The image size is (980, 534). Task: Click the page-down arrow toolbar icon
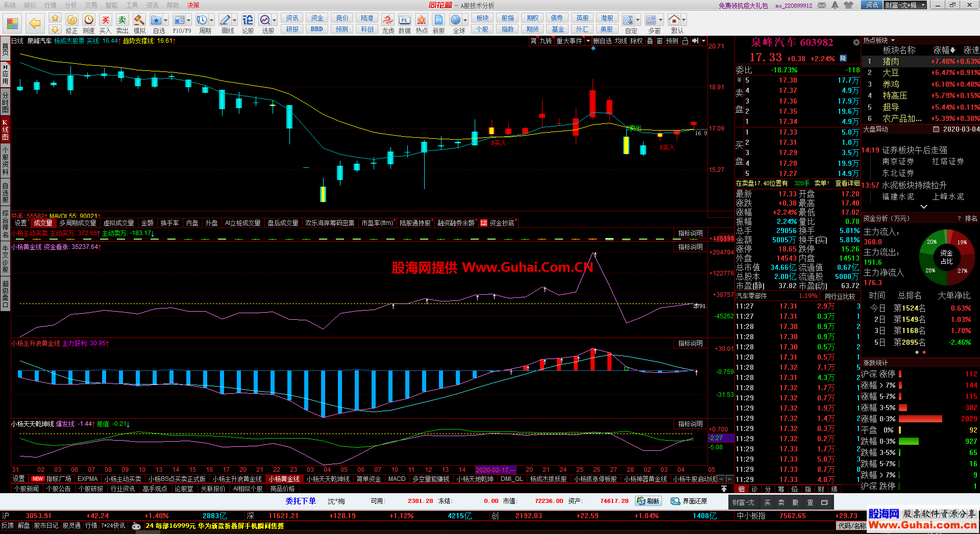tap(55, 29)
